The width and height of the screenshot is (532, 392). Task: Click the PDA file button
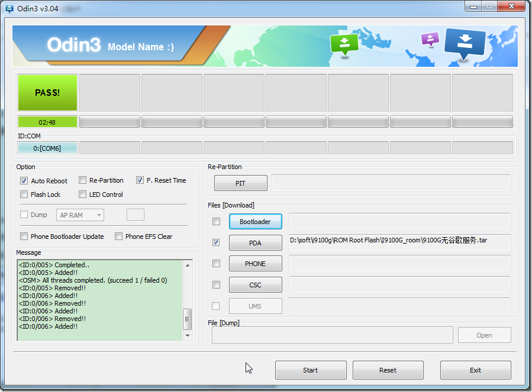[x=255, y=243]
